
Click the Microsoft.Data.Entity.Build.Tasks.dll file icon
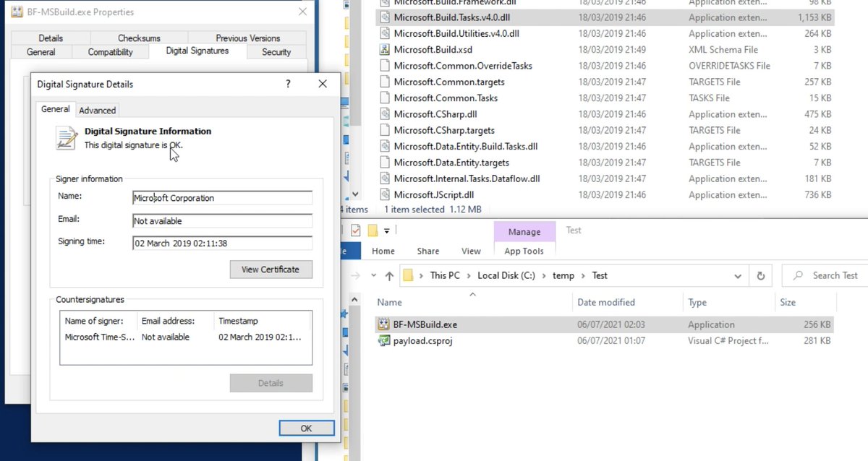point(385,147)
